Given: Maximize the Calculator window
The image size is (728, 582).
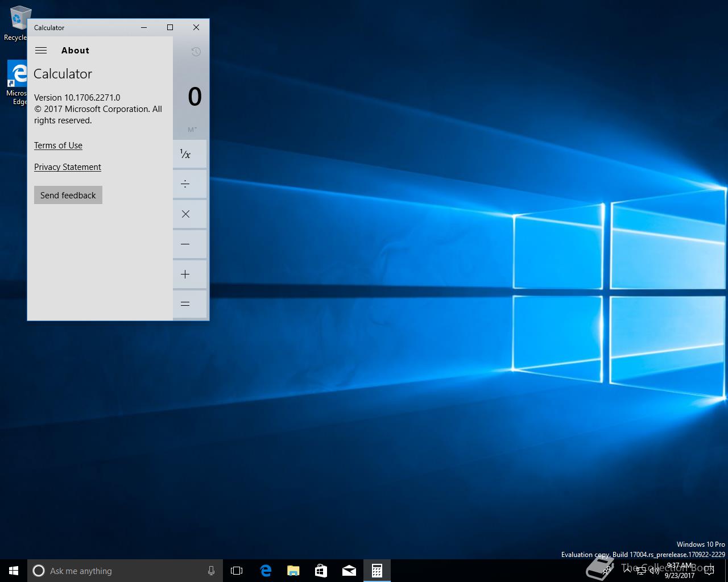Looking at the screenshot, I should tap(170, 27).
